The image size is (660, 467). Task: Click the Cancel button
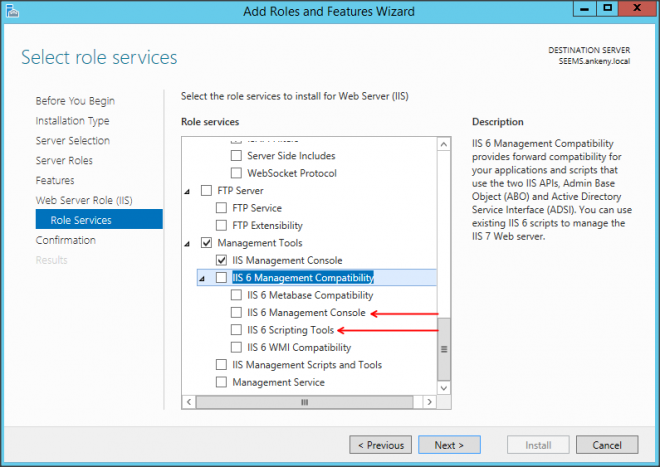point(607,445)
